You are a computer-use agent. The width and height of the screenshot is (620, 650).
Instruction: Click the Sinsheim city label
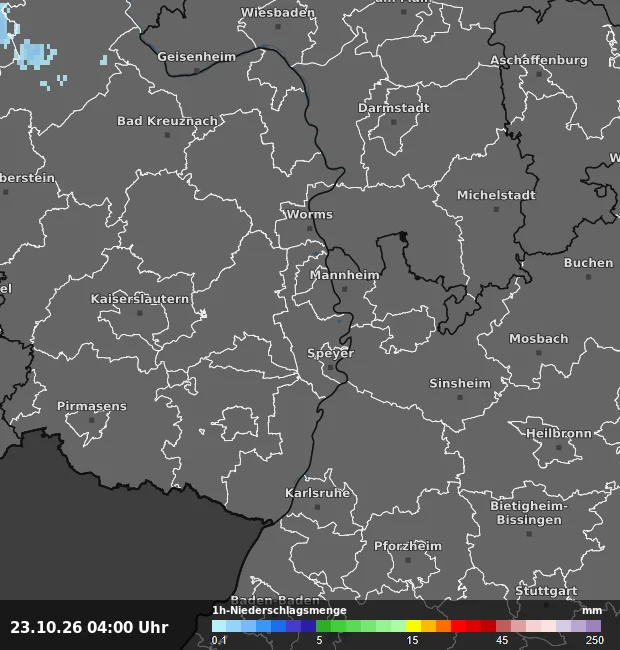(x=460, y=383)
